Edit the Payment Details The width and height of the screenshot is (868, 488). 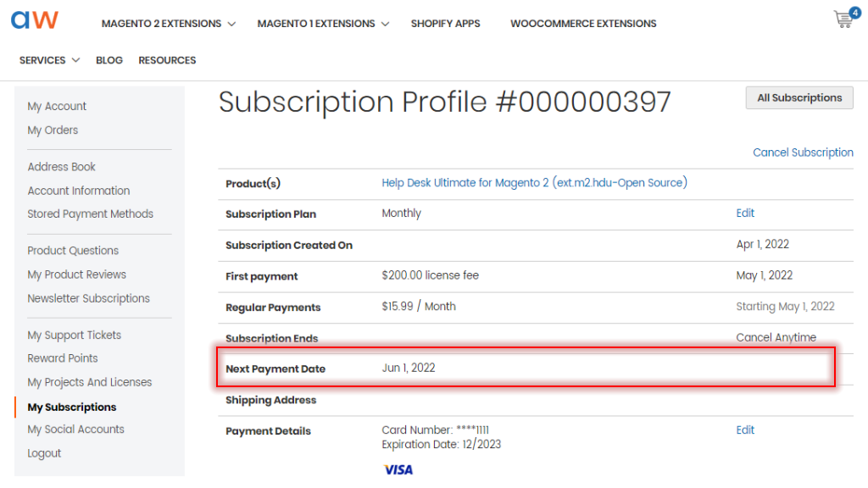coord(745,430)
